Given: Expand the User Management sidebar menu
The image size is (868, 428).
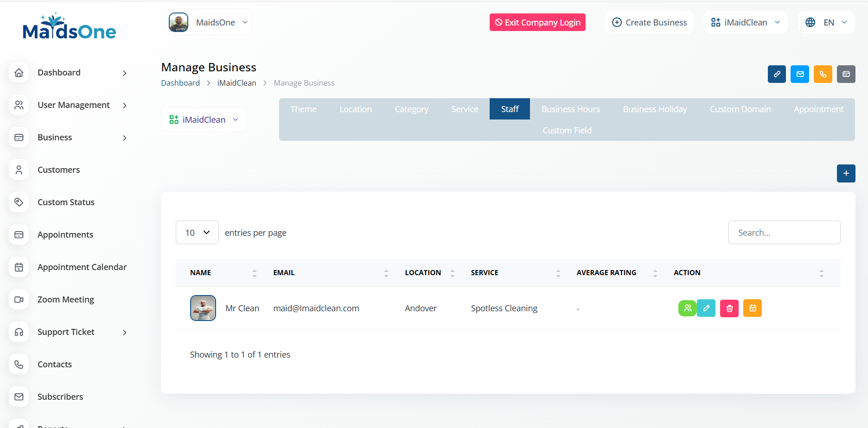Looking at the screenshot, I should 73,105.
